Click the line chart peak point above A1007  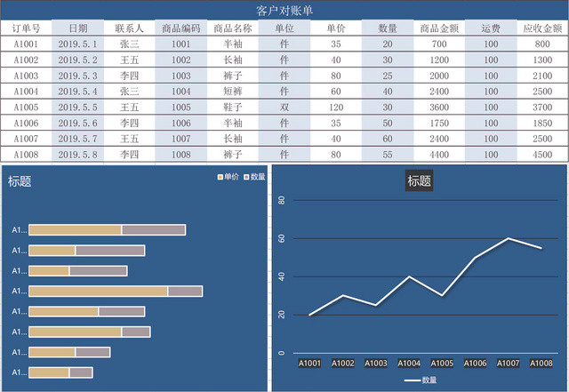[508, 238]
